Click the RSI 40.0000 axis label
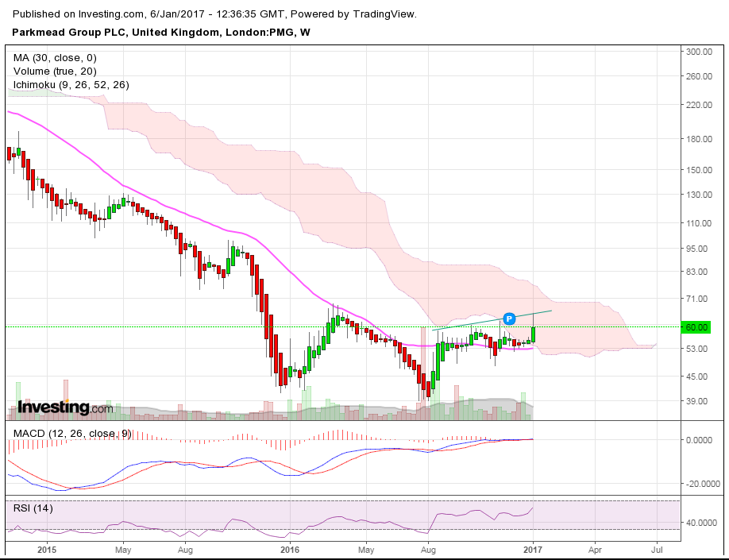The image size is (729, 560). coord(701,523)
